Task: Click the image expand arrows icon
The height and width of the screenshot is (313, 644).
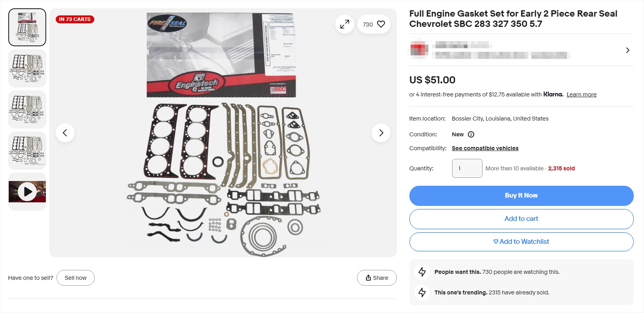Action: pos(344,24)
